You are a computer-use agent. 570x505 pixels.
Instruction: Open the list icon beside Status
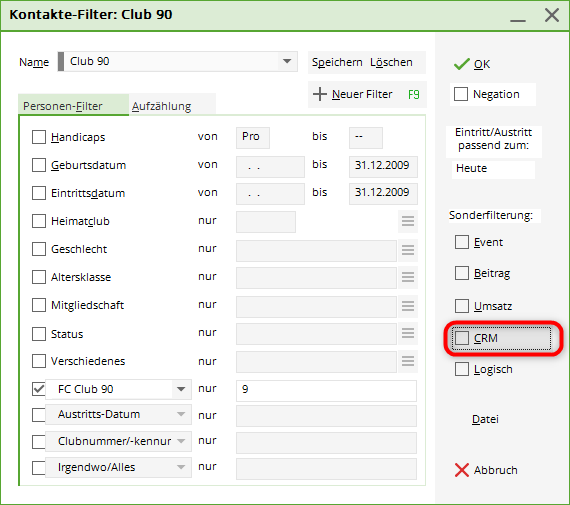click(x=408, y=333)
